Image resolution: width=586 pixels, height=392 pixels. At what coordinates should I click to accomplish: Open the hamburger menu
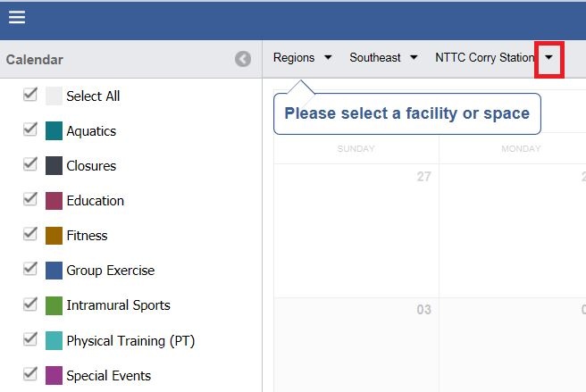17,17
